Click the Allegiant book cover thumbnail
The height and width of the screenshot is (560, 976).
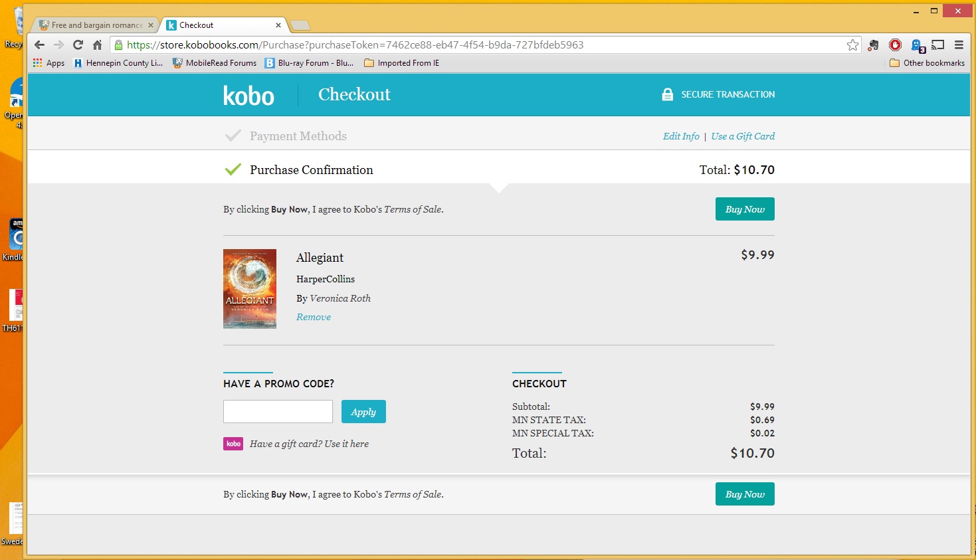click(250, 289)
